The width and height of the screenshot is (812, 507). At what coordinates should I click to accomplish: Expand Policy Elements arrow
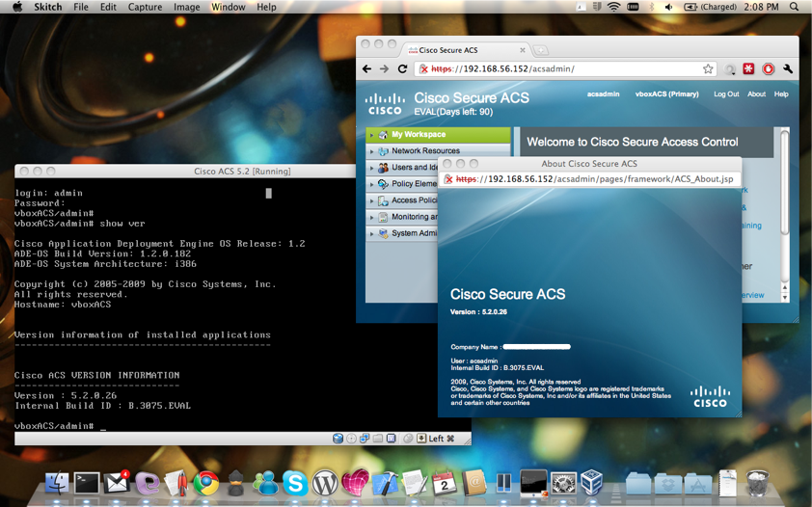coord(372,185)
